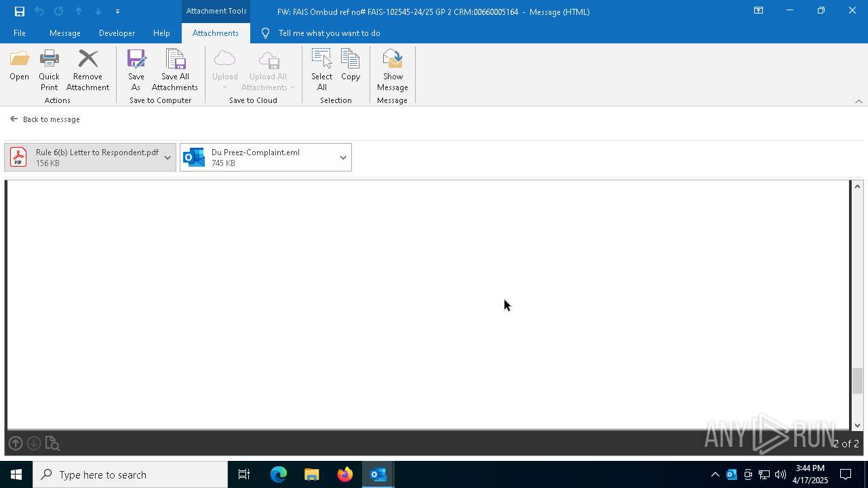Collapse the ribbon chevron
868x488 pixels.
pyautogui.click(x=859, y=101)
